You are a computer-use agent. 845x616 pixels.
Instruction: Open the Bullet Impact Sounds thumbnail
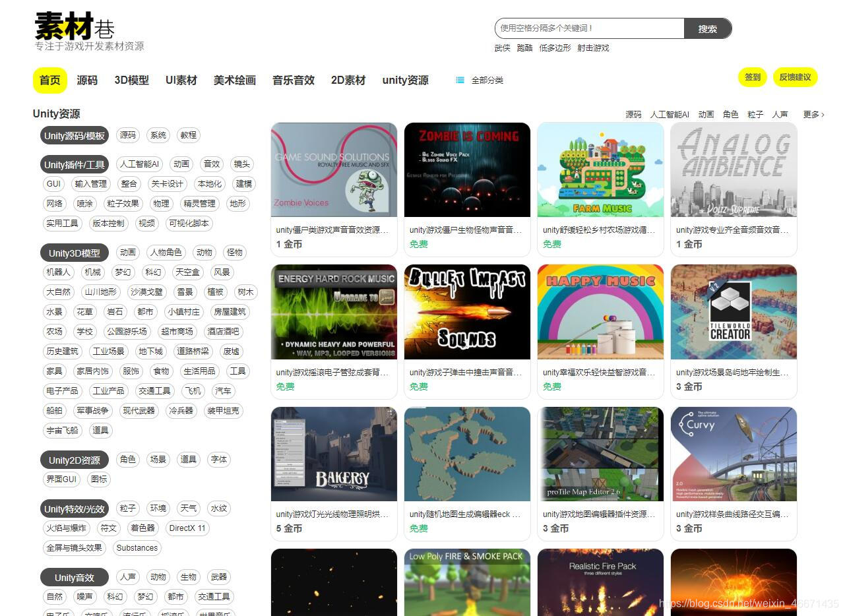coord(468,312)
